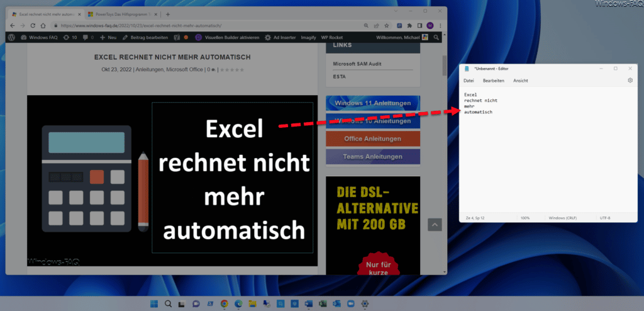Open the Zoom app from the taskbar
The height and width of the screenshot is (311, 644).
(351, 304)
